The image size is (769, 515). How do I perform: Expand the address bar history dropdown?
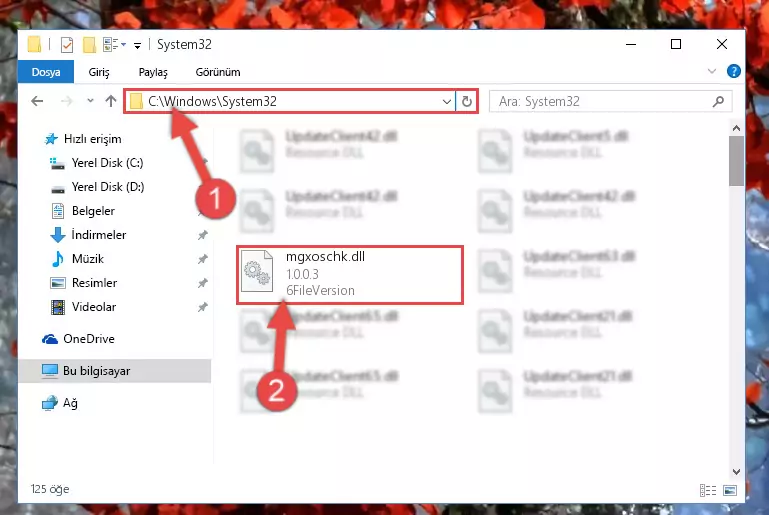pos(446,102)
